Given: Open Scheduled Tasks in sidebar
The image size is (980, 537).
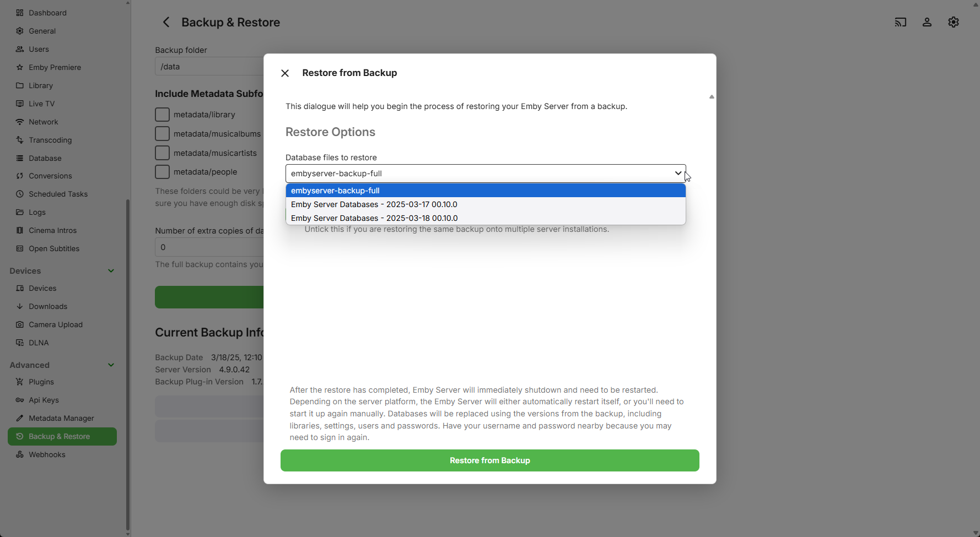Looking at the screenshot, I should click(58, 194).
